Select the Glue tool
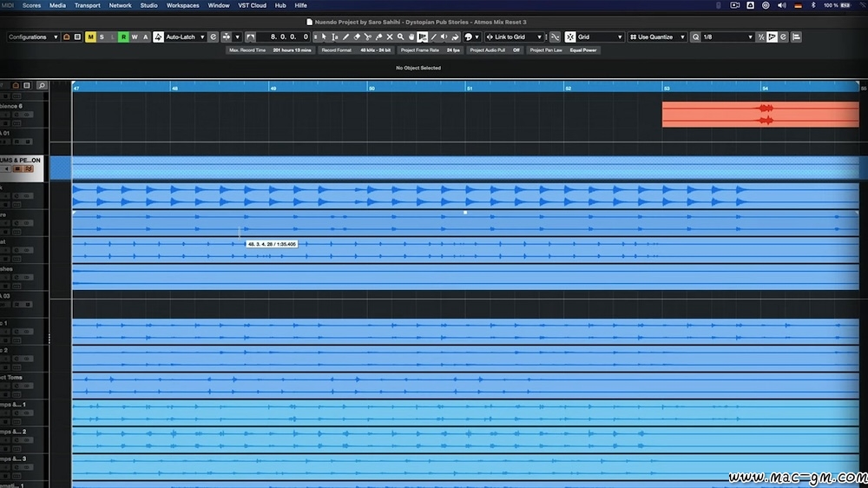Image resolution: width=868 pixels, height=488 pixels. coord(378,37)
